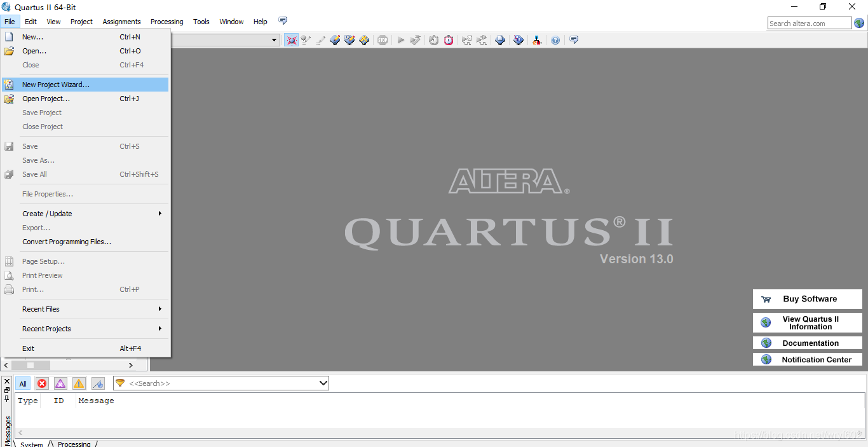Expand the Recent Files submenu
Viewport: 868px width, 447px height.
pos(86,309)
